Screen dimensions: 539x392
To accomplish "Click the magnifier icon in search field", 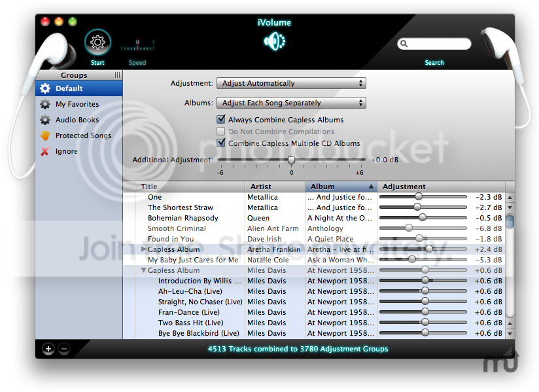I will [x=404, y=44].
